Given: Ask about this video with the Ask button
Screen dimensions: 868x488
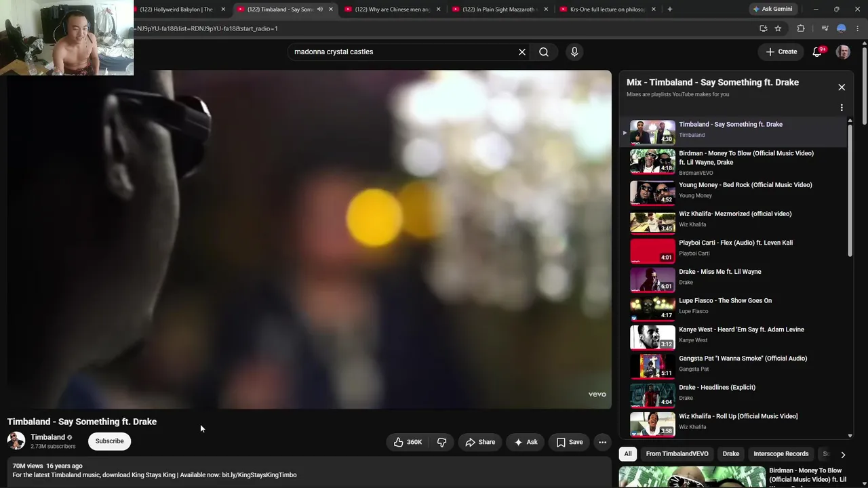Looking at the screenshot, I should [x=526, y=442].
